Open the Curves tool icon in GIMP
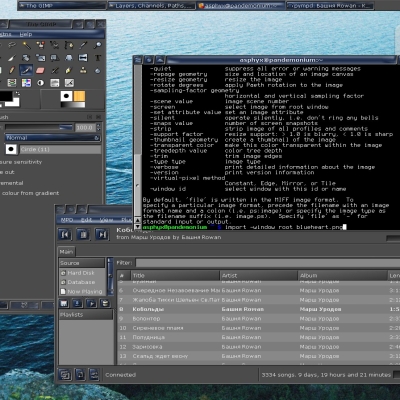This screenshot has height=400, width=400. [69, 83]
